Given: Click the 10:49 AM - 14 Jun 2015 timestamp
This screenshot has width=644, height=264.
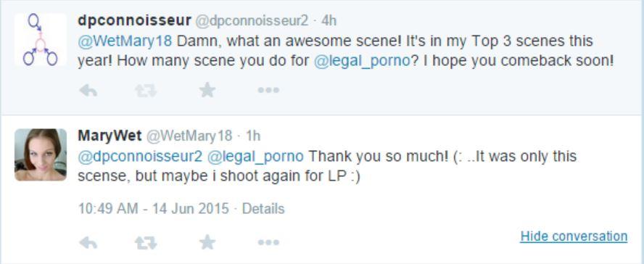Looking at the screenshot, I should (x=153, y=209).
